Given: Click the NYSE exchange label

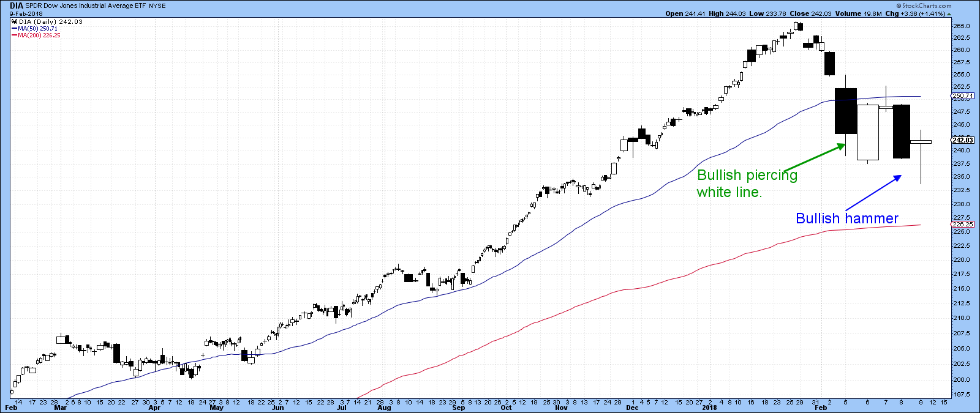Looking at the screenshot, I should click(157, 6).
